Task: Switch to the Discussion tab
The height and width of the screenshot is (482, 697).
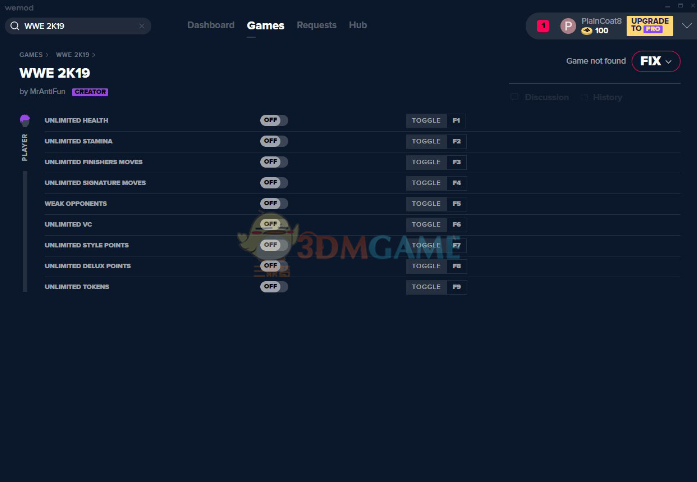Action: coord(546,97)
